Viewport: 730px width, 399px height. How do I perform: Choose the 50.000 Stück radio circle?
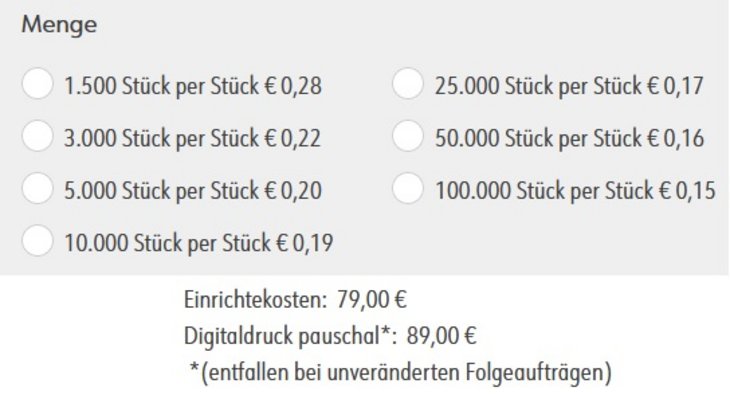pos(408,136)
